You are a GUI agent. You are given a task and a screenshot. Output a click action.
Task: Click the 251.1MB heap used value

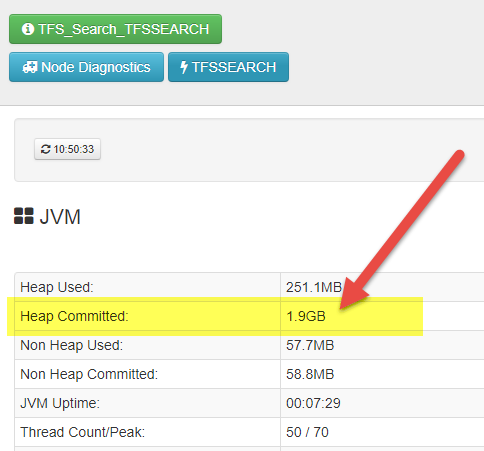tap(314, 287)
